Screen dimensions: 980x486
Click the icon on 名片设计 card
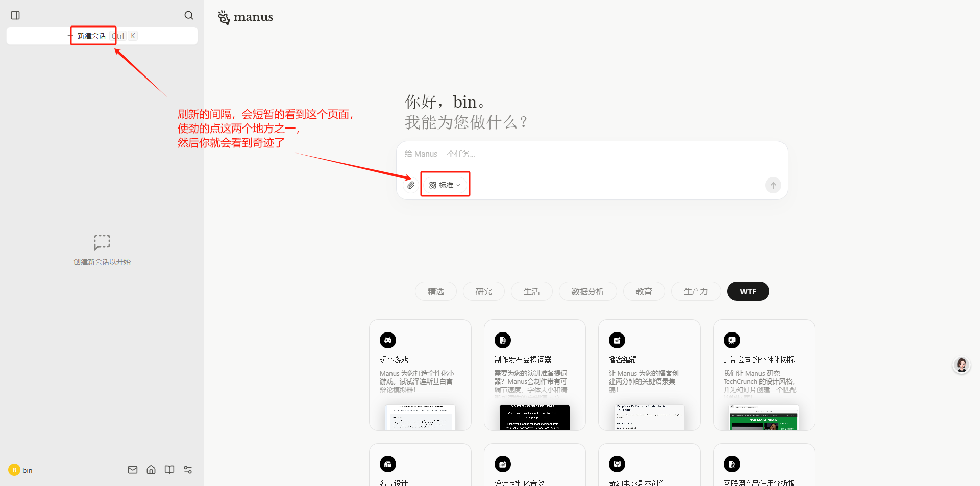(388, 464)
